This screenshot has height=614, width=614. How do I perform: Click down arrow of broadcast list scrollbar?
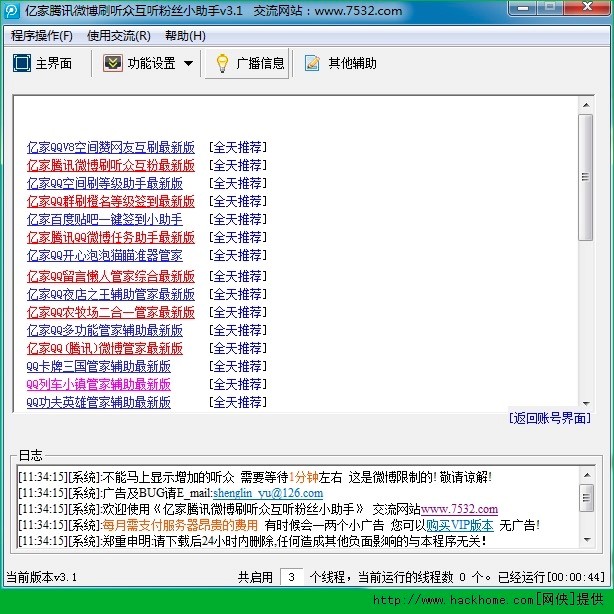(586, 403)
